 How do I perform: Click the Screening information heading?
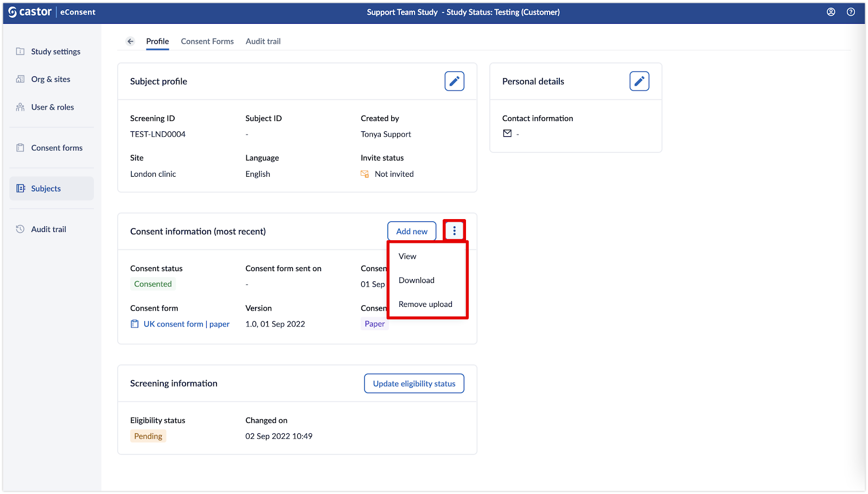(174, 383)
